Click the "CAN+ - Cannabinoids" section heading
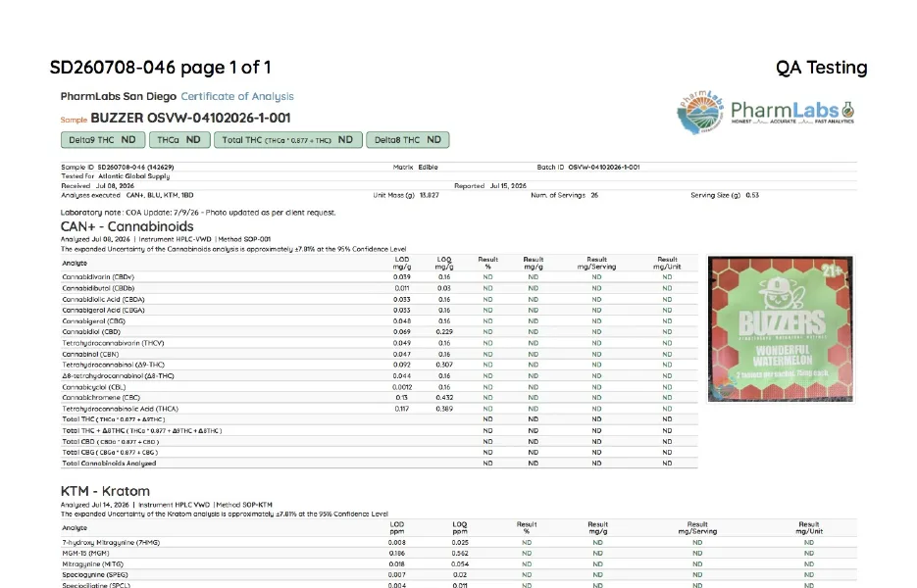The width and height of the screenshot is (917, 588). click(127, 226)
